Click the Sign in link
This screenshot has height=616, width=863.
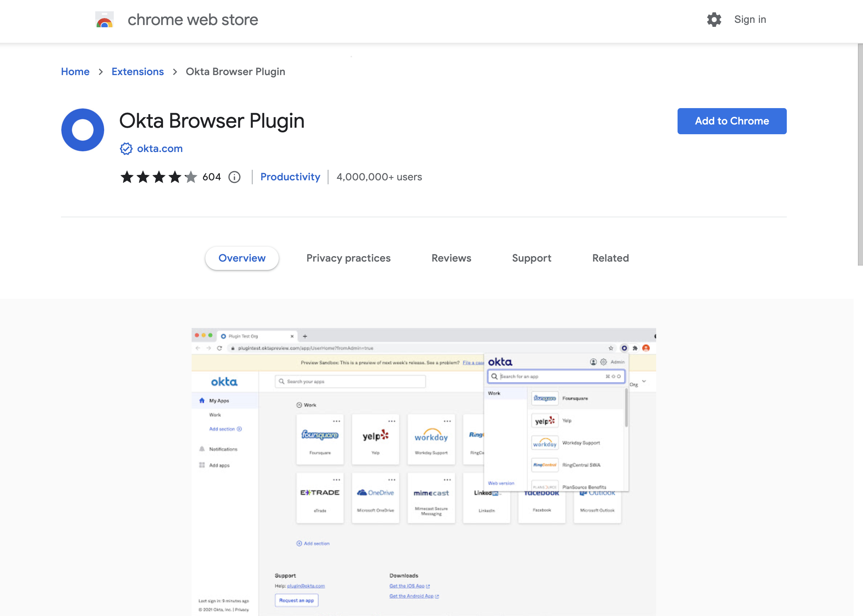750,19
